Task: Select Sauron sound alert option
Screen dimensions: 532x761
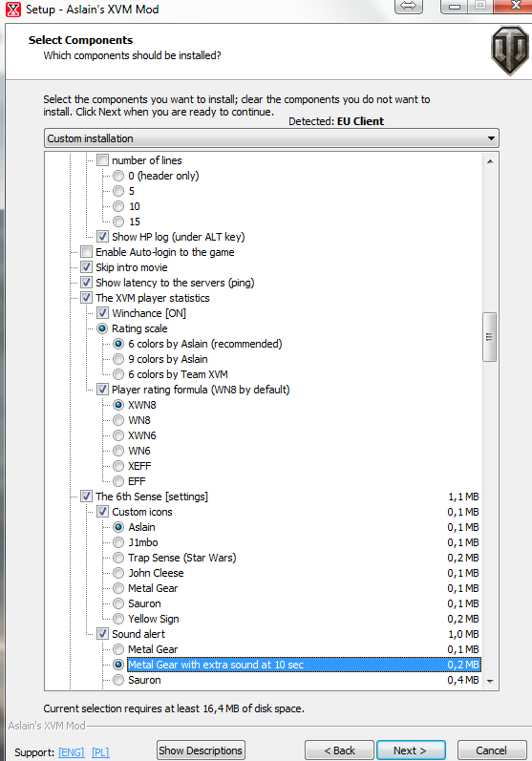Action: [118, 680]
